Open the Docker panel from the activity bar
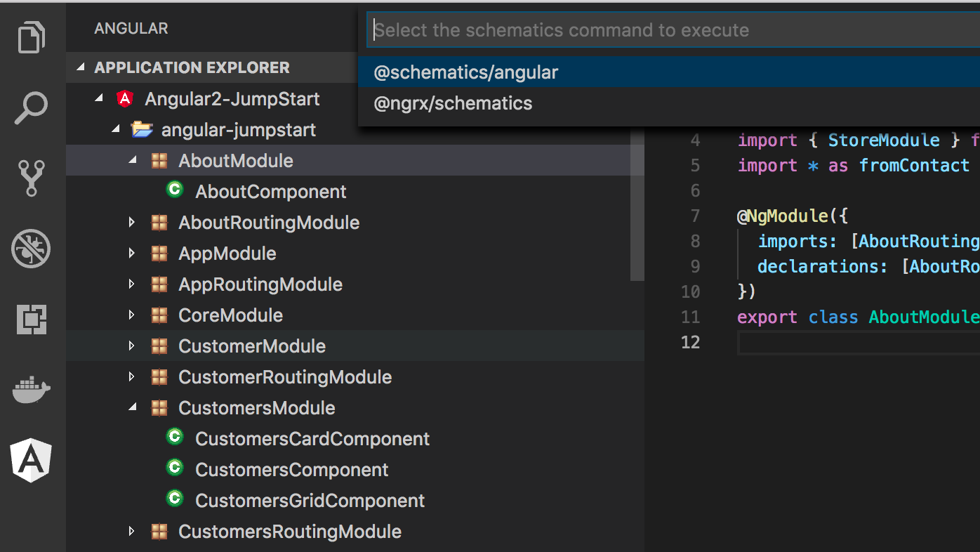This screenshot has height=552, width=980. [x=31, y=390]
